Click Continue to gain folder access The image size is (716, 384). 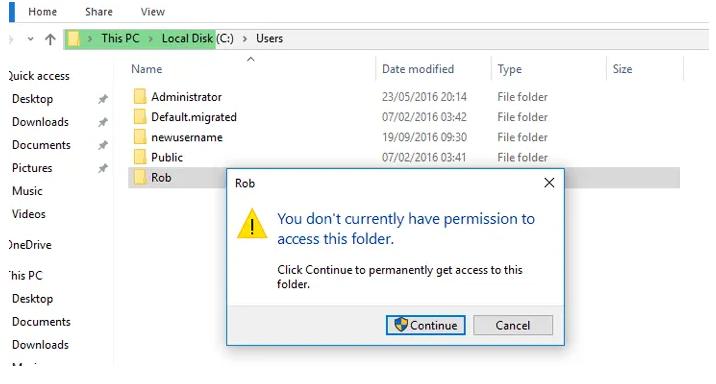(x=426, y=325)
